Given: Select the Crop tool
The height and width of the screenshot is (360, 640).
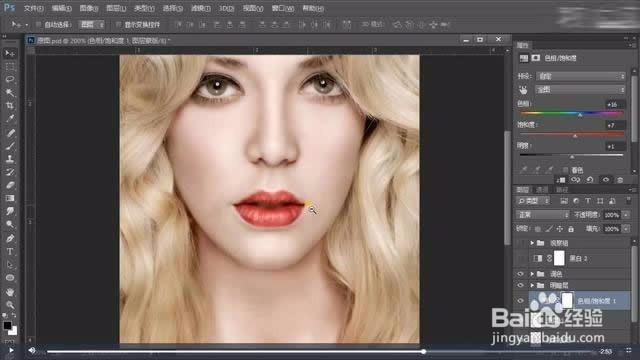Looking at the screenshot, I should tap(10, 105).
